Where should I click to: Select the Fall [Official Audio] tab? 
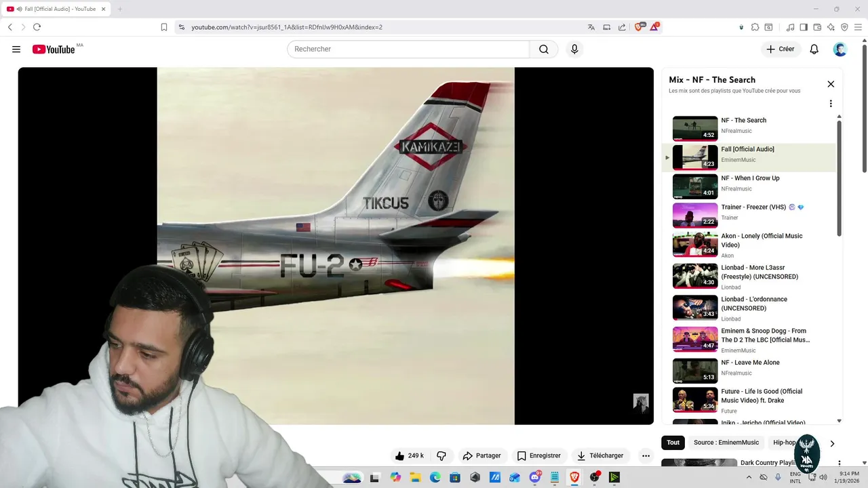[56, 9]
